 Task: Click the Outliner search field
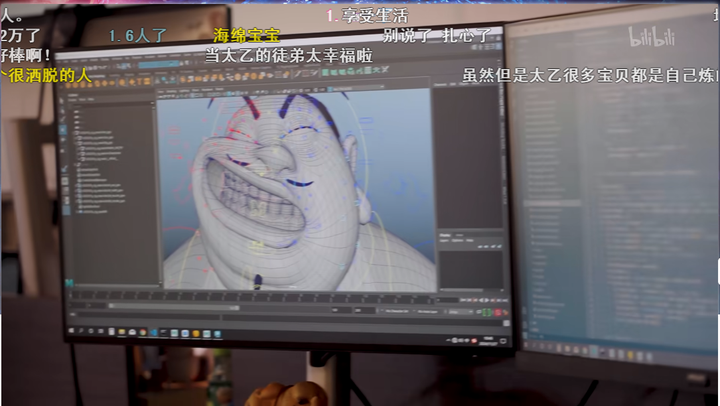tap(111, 105)
